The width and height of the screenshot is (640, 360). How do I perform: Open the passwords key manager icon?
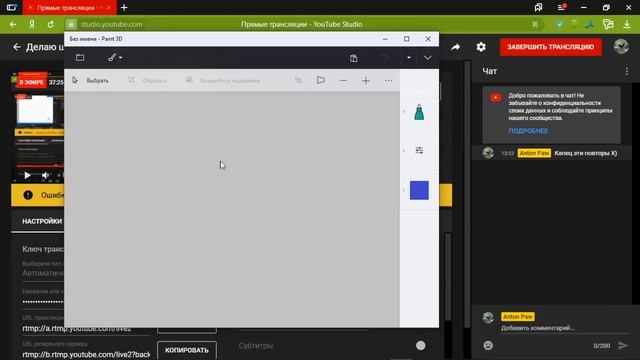pos(608,24)
